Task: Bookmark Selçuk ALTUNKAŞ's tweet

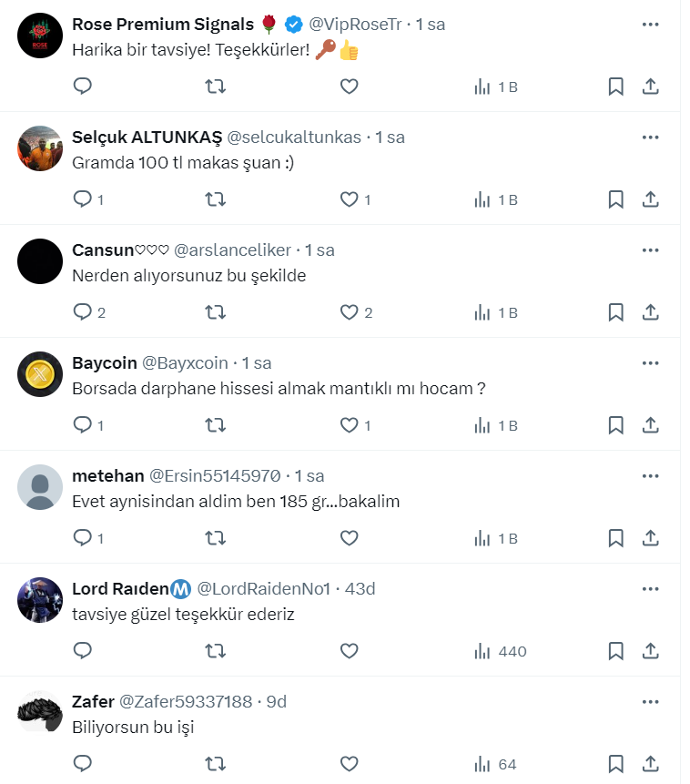Action: click(615, 199)
